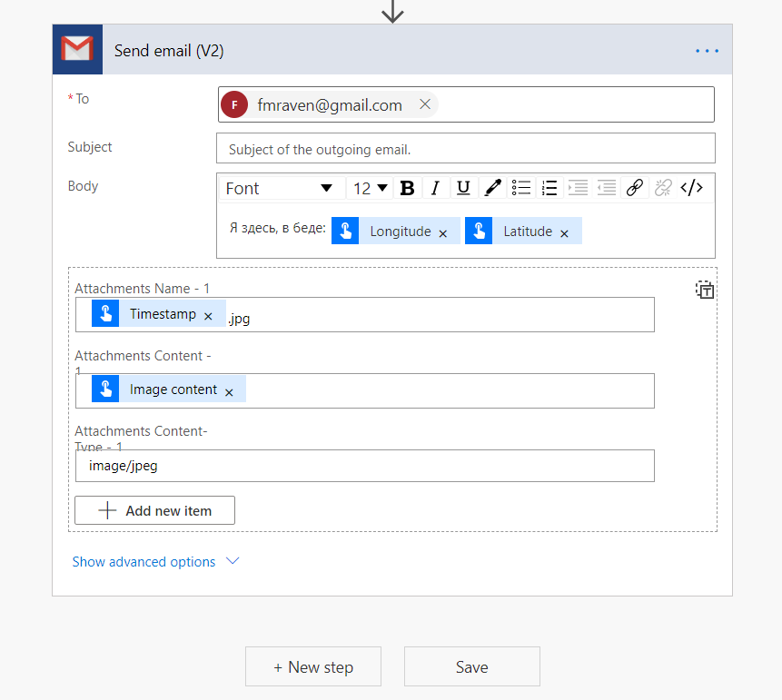Select the Latitude dynamic content token
Screen dimensions: 782x700
pos(523,231)
